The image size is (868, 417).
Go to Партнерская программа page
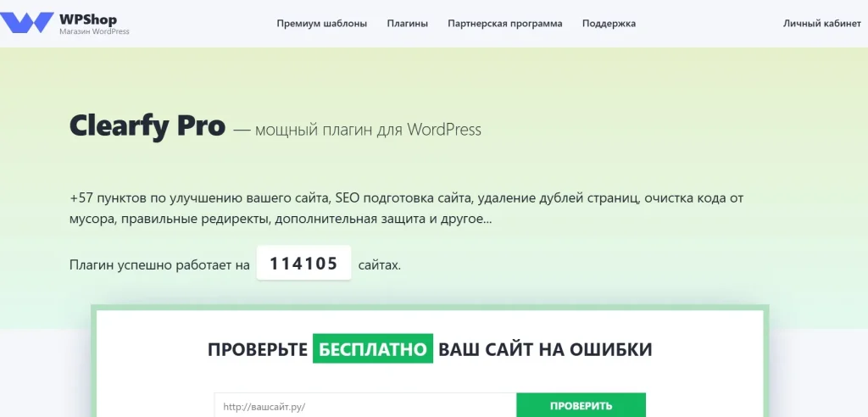(505, 23)
